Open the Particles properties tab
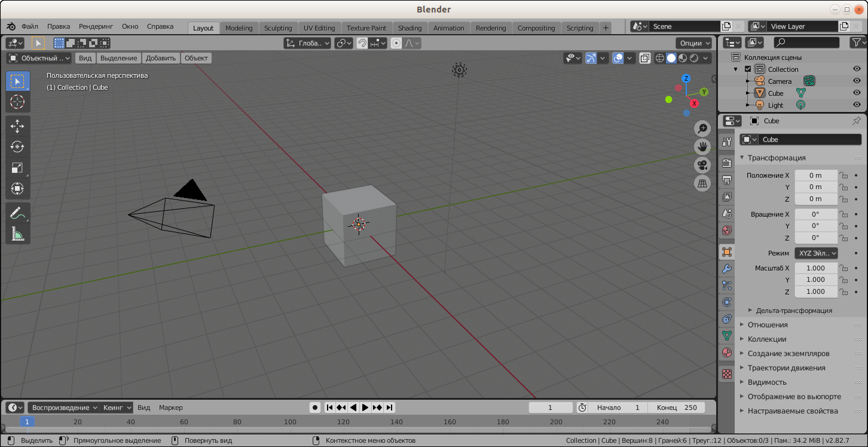868x447 pixels. [x=726, y=285]
